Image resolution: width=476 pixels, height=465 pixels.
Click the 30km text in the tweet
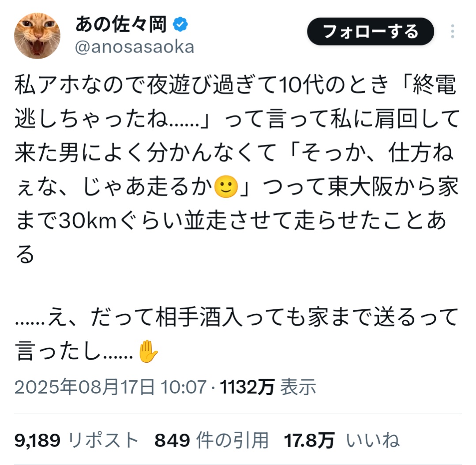pyautogui.click(x=88, y=221)
